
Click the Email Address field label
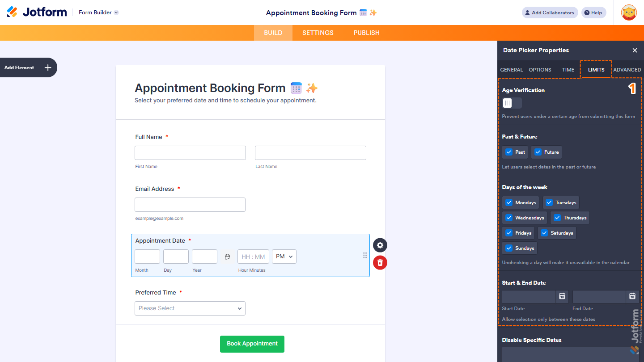click(x=155, y=189)
